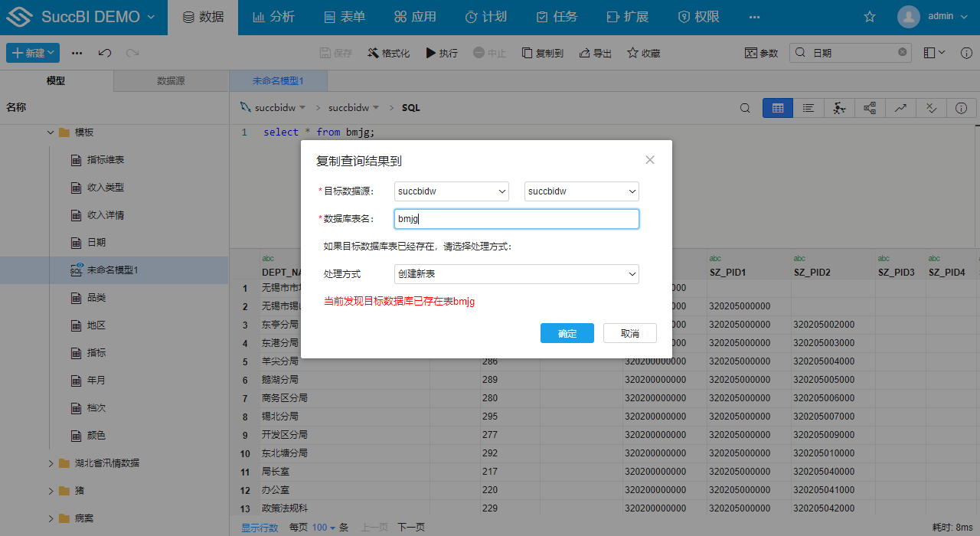Switch to table grid view icon
980x536 pixels.
tap(777, 108)
